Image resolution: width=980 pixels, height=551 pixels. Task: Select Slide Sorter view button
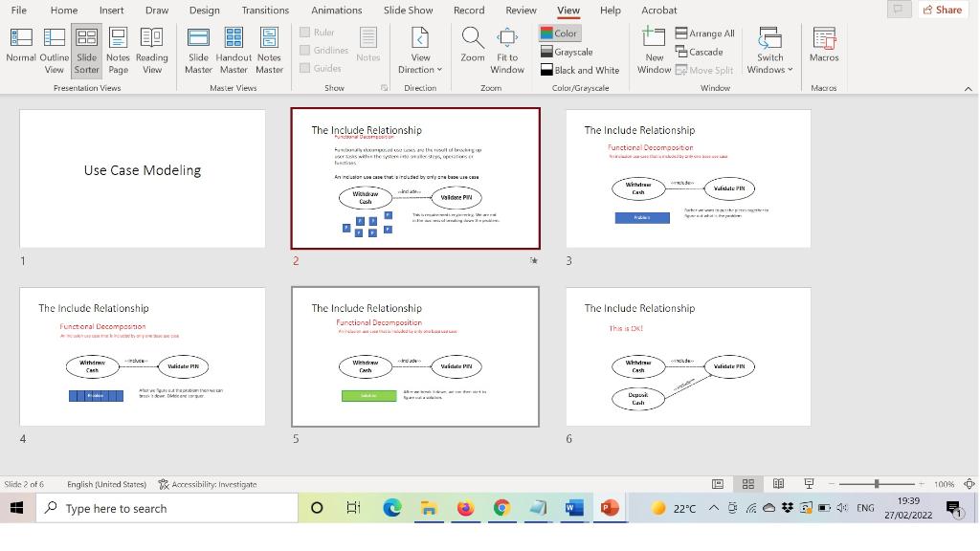[86, 51]
